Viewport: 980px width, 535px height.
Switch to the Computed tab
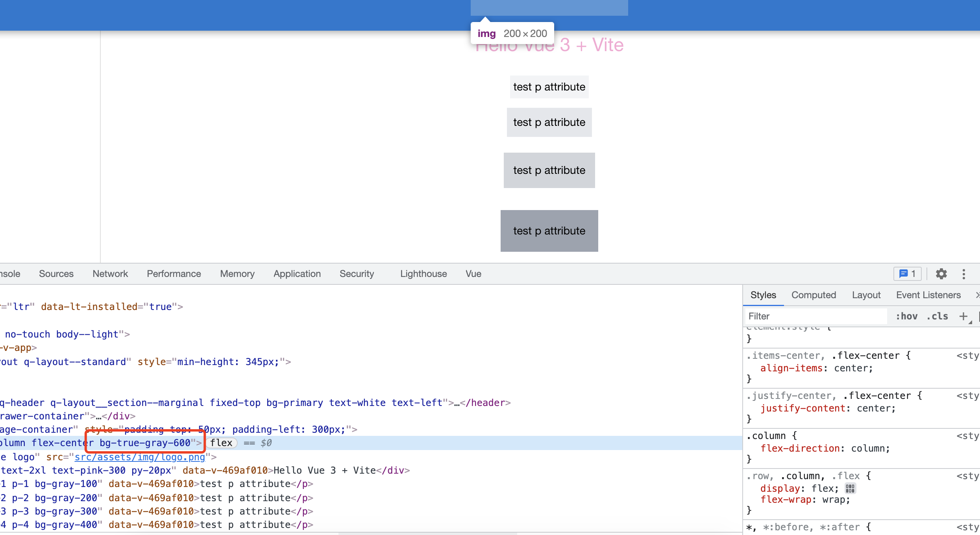pyautogui.click(x=814, y=295)
